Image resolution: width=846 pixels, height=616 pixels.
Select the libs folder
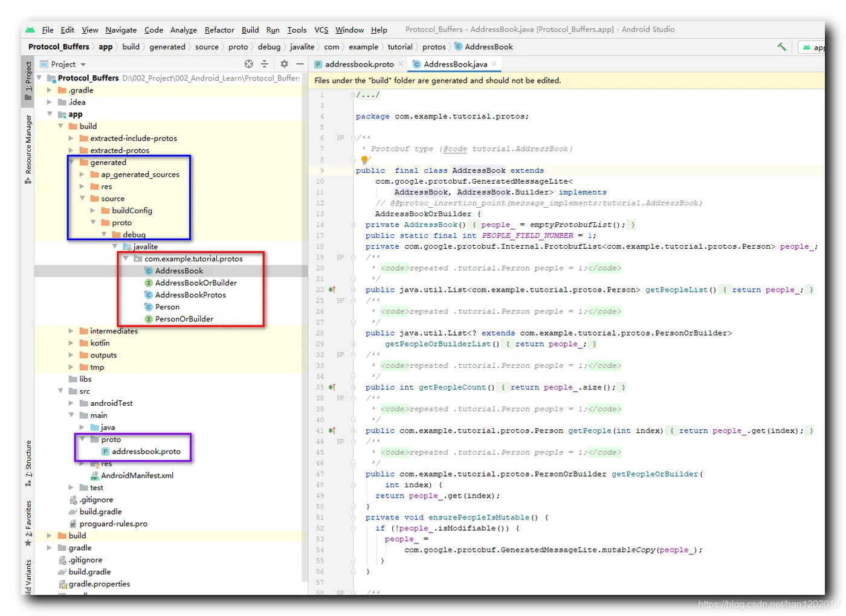pos(85,379)
